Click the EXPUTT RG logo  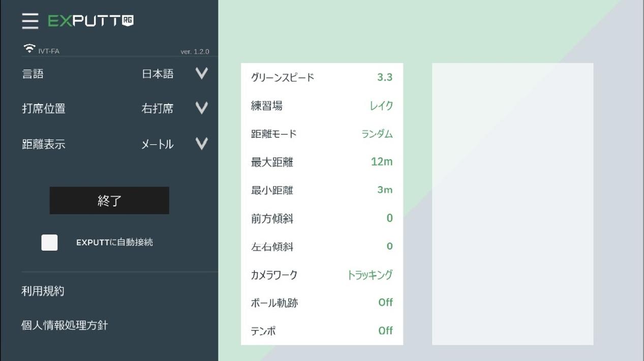pyautogui.click(x=91, y=21)
